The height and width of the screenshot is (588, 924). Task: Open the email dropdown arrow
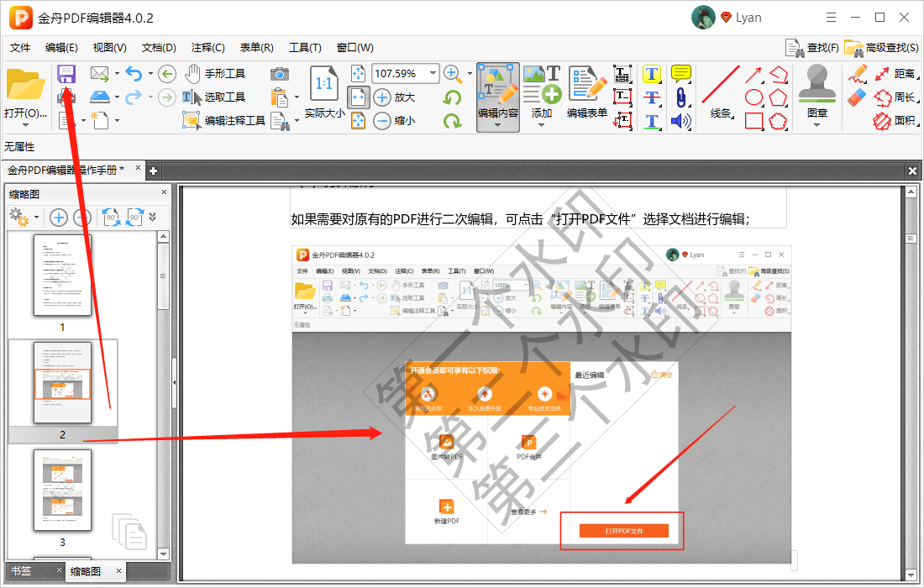(117, 74)
